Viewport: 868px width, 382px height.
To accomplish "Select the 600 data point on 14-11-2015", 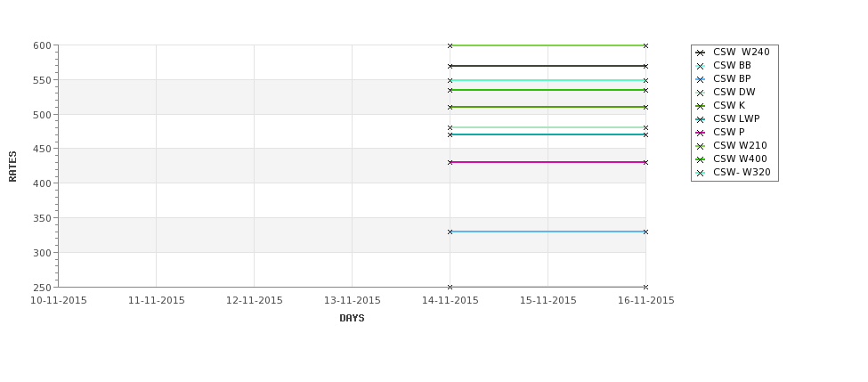I will pyautogui.click(x=450, y=45).
